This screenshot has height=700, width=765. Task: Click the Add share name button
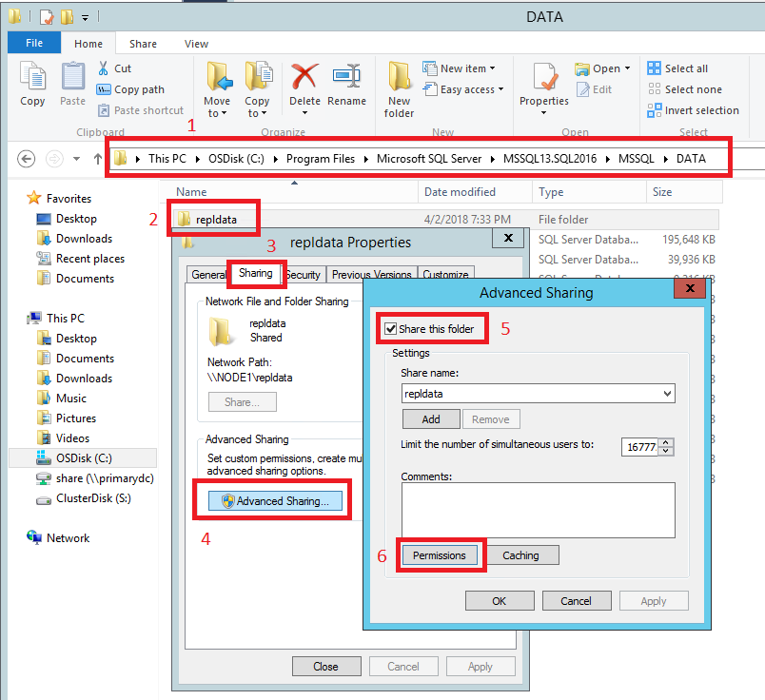pos(431,419)
